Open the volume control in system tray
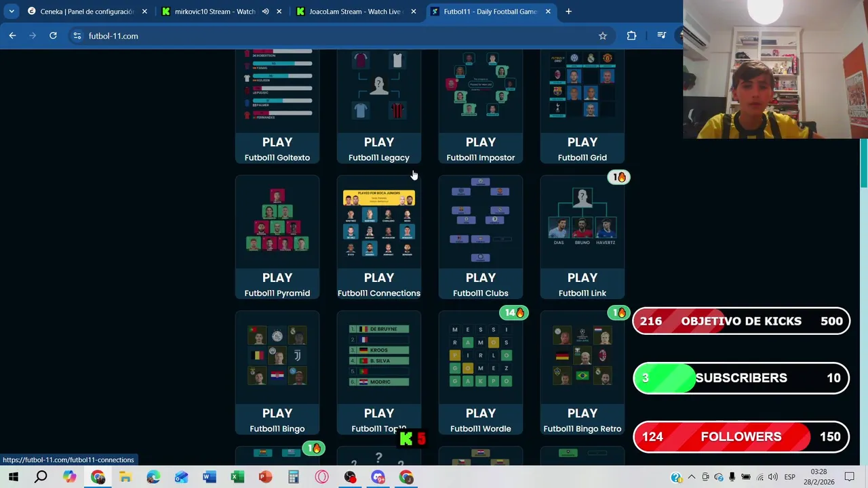868x488 pixels. [x=773, y=477]
